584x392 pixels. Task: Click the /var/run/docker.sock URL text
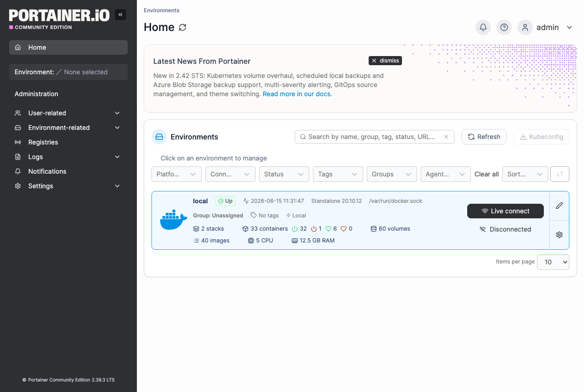click(396, 201)
